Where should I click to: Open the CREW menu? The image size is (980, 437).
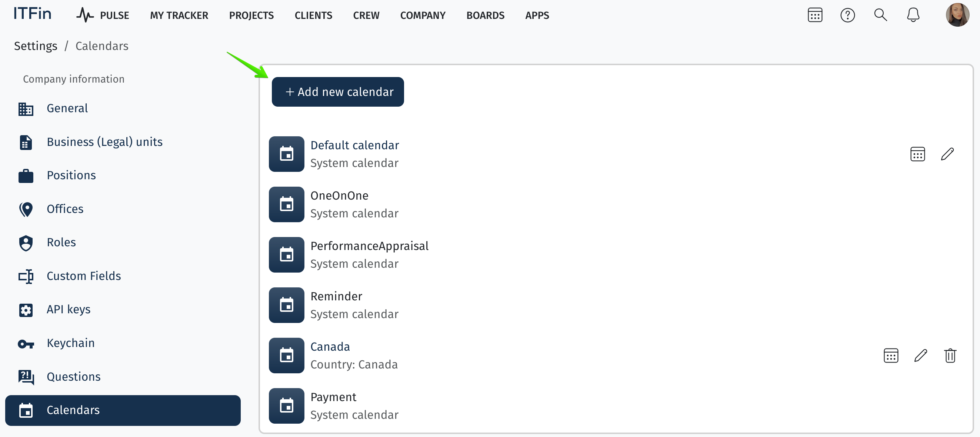[x=366, y=15]
